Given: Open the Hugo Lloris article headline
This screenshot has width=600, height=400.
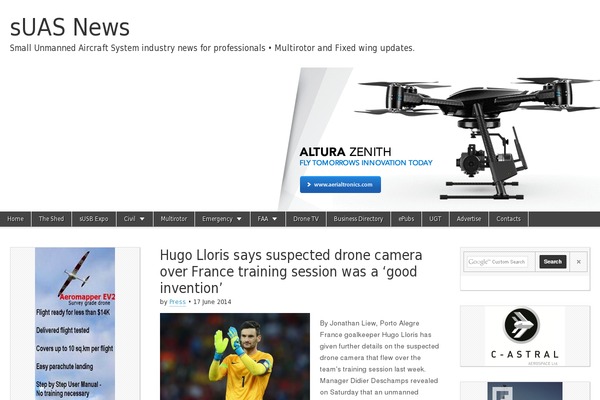Looking at the screenshot, I should pos(291,271).
